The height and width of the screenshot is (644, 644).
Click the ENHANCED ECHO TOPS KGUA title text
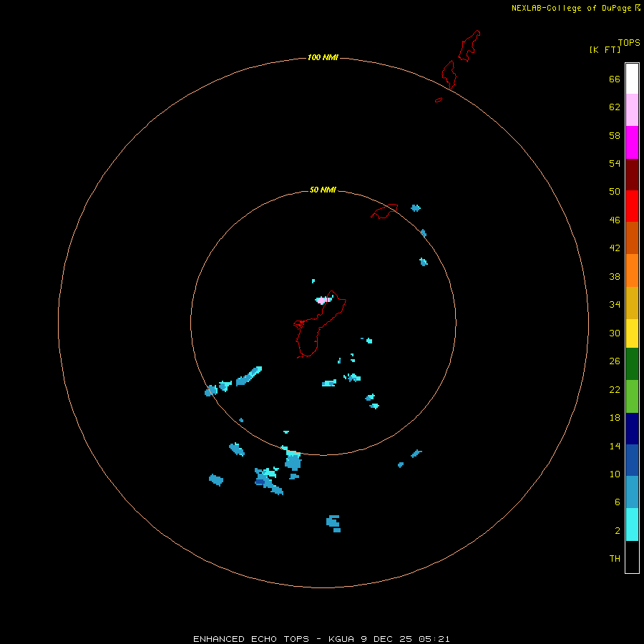click(x=321, y=639)
